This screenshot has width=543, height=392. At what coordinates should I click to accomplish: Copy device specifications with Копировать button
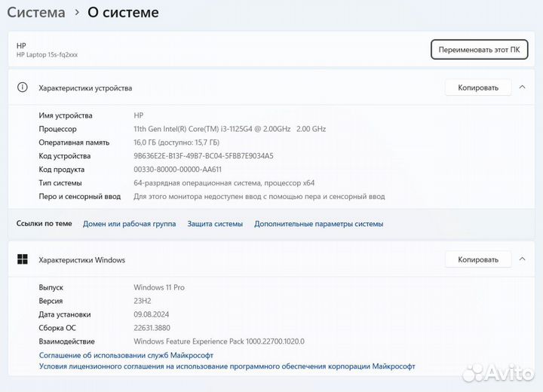tap(478, 87)
